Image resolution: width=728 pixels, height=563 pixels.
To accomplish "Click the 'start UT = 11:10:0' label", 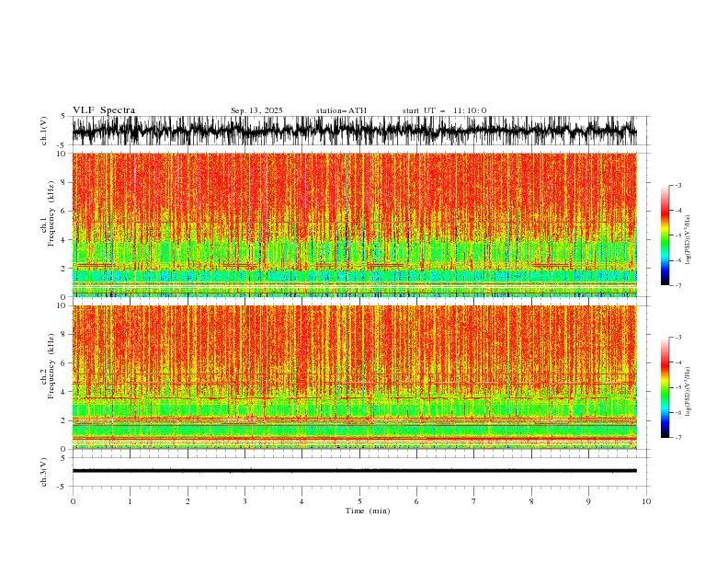I will [x=444, y=110].
